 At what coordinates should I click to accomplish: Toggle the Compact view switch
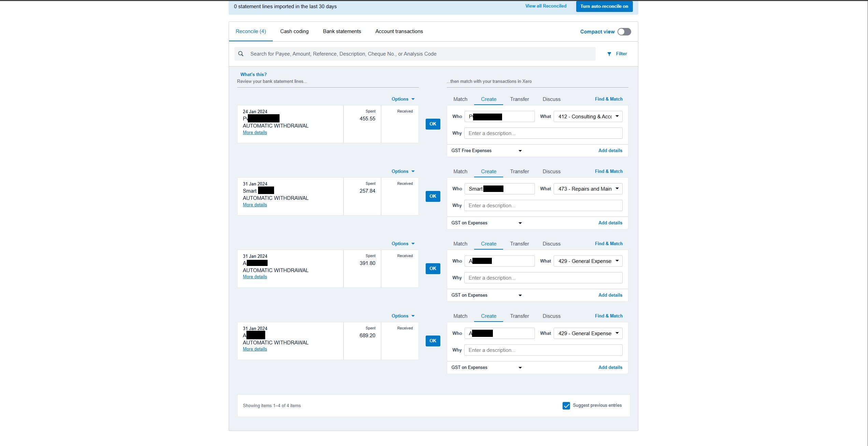click(624, 32)
